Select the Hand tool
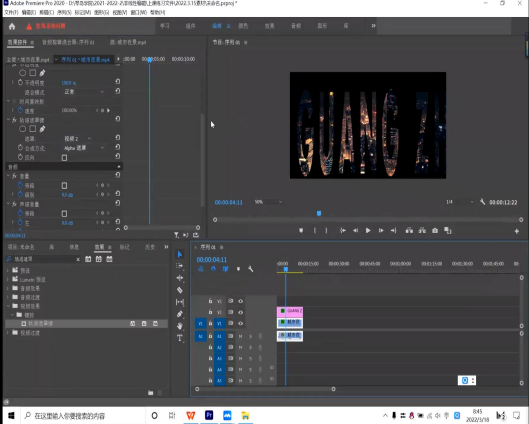Image resolution: width=529 pixels, height=424 pixels. pyautogui.click(x=180, y=326)
